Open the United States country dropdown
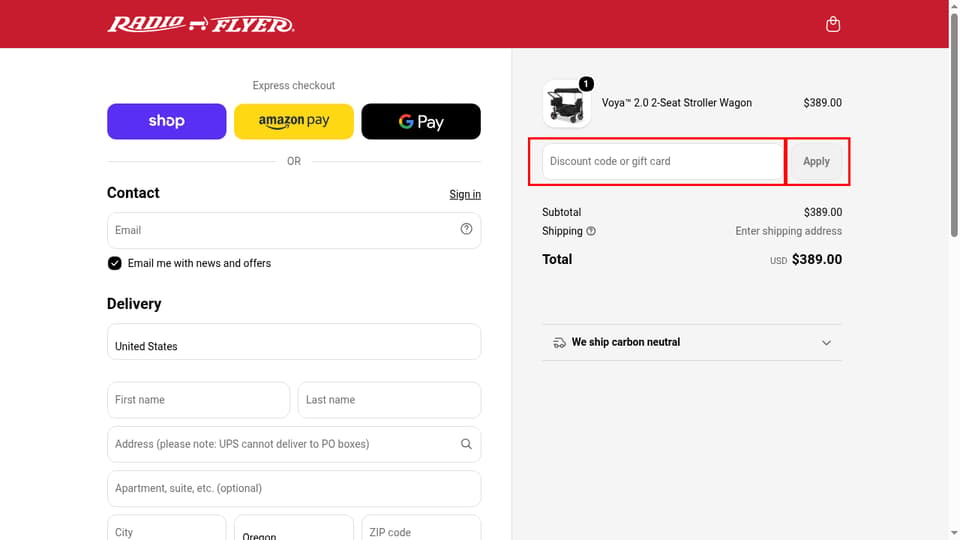 pyautogui.click(x=294, y=342)
